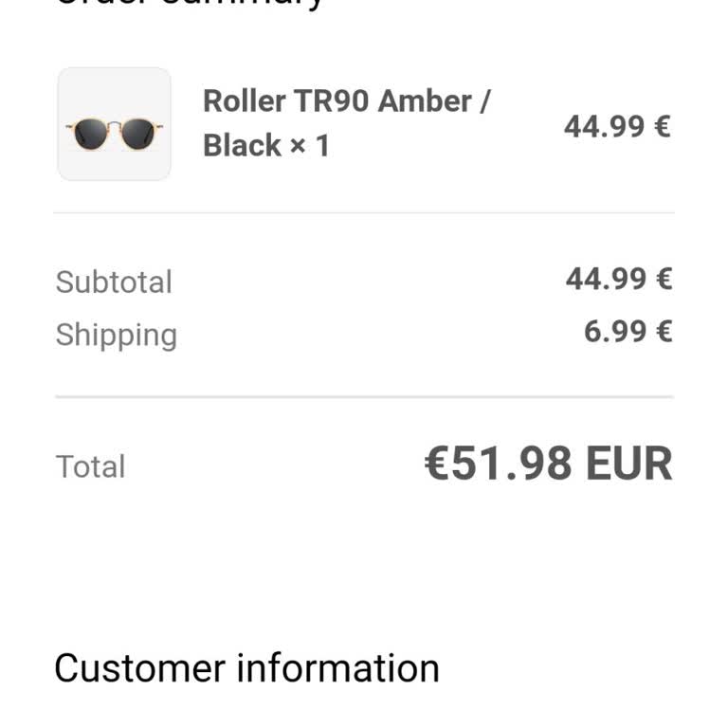Image resolution: width=728 pixels, height=728 pixels.
Task: Tap the sunglasses product thumbnail
Action: (x=114, y=124)
